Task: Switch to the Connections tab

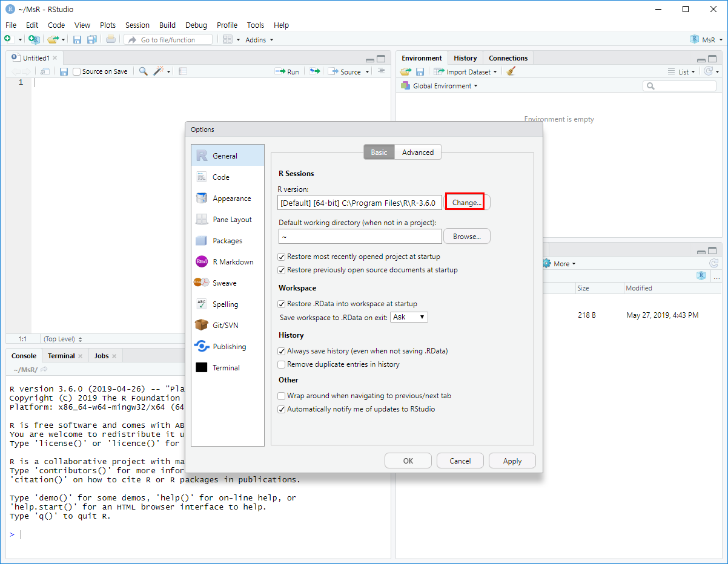Action: coord(508,58)
